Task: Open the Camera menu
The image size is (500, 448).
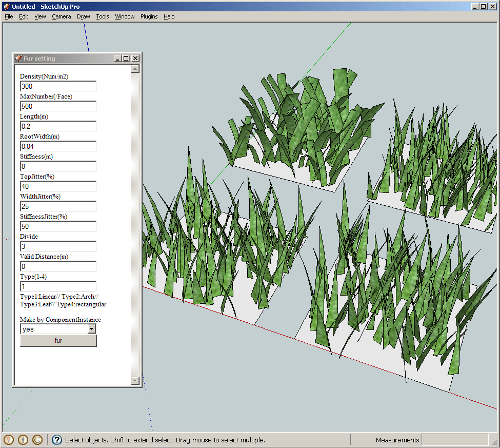Action: (x=61, y=16)
